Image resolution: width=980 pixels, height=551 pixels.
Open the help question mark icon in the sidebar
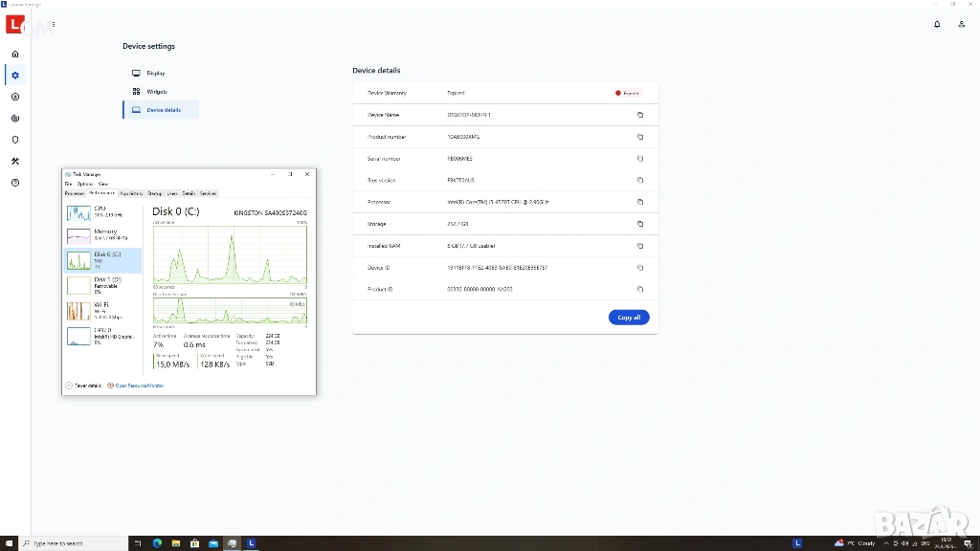click(15, 183)
